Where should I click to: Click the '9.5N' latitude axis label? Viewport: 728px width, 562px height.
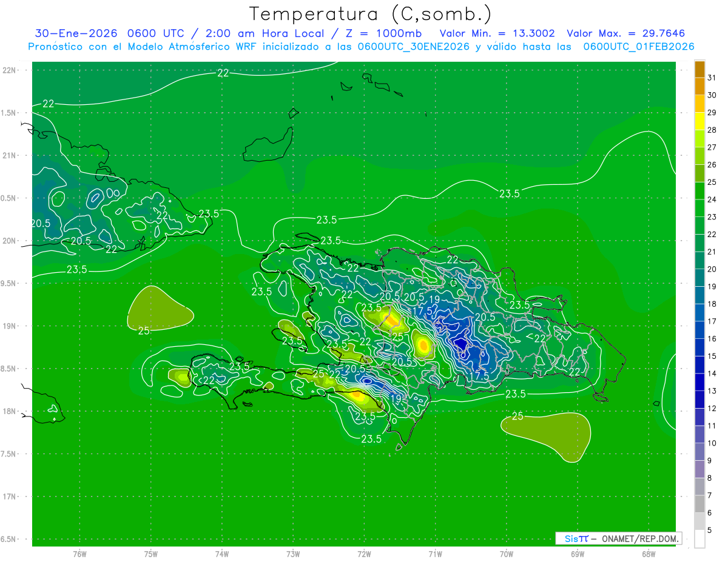(10, 283)
